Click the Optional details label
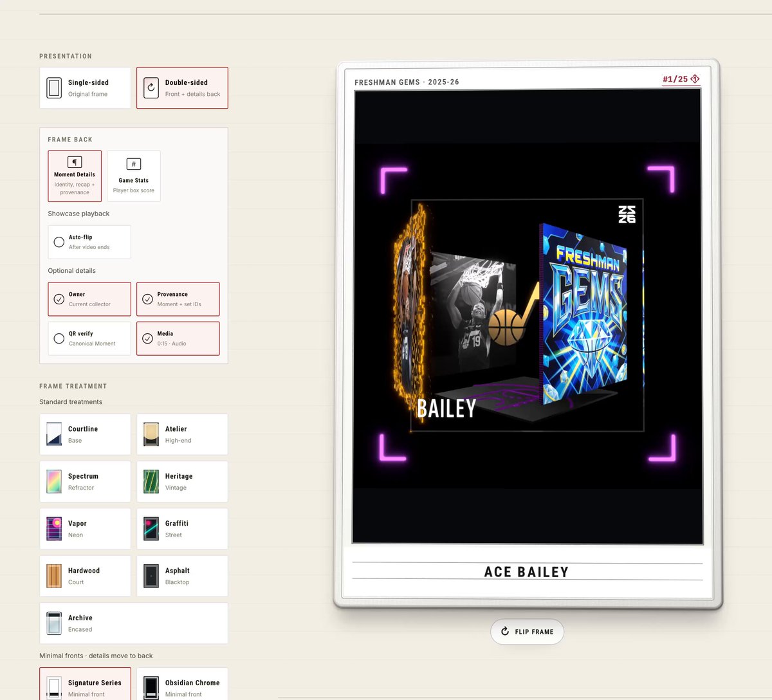The height and width of the screenshot is (700, 772). pos(71,271)
